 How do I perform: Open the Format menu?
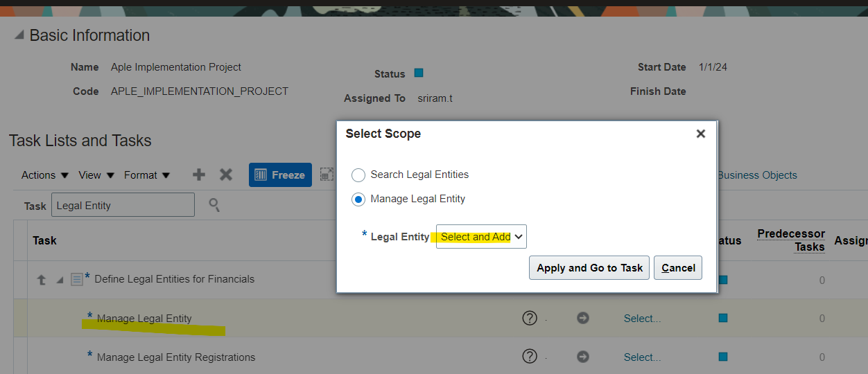[x=147, y=175]
